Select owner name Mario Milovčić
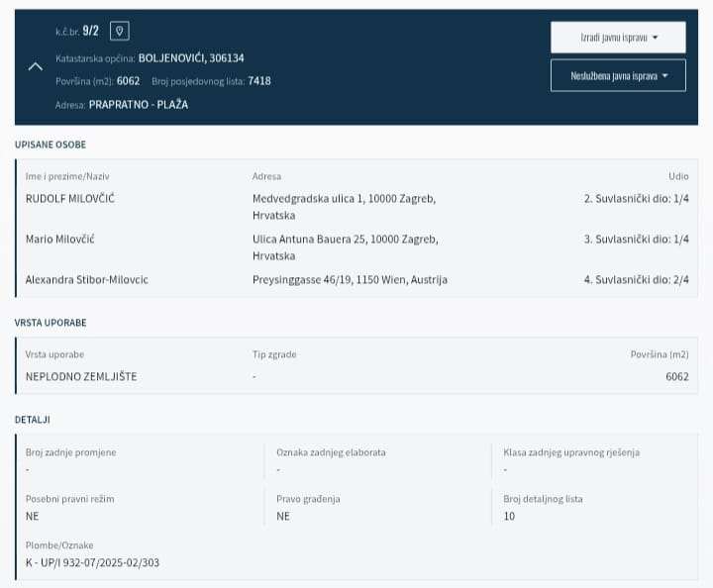This screenshot has width=713, height=588. coord(60,239)
